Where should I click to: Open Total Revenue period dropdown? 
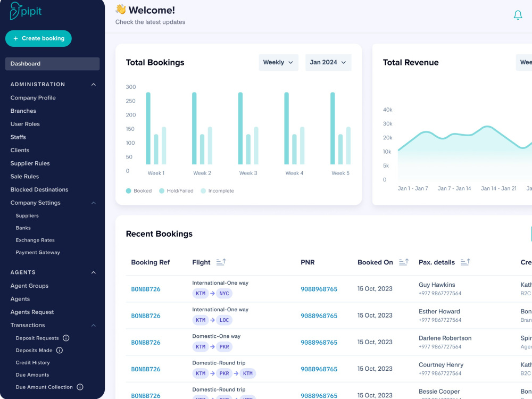(x=524, y=62)
